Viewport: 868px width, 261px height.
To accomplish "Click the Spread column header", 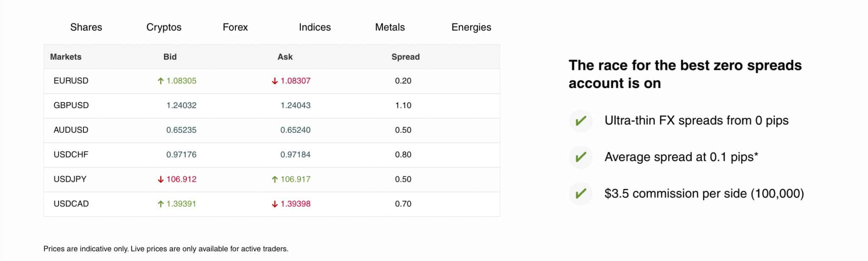I will click(x=405, y=56).
